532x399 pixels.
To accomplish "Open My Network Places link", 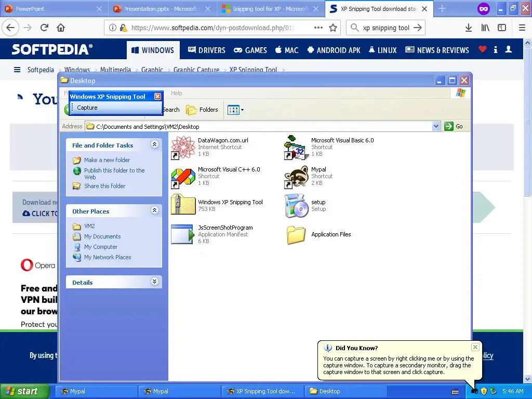I will coord(108,257).
